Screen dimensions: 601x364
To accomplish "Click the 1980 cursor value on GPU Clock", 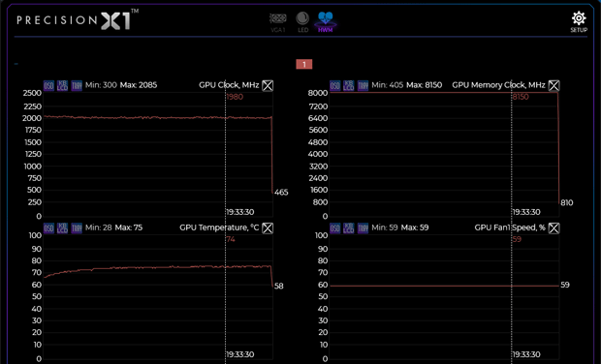I will [x=235, y=97].
